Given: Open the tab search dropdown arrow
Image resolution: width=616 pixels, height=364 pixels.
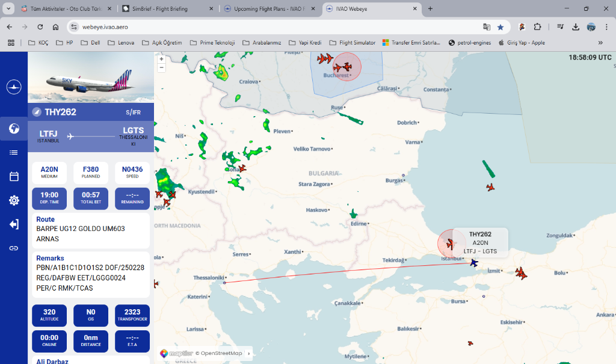Looking at the screenshot, I should (x=8, y=9).
